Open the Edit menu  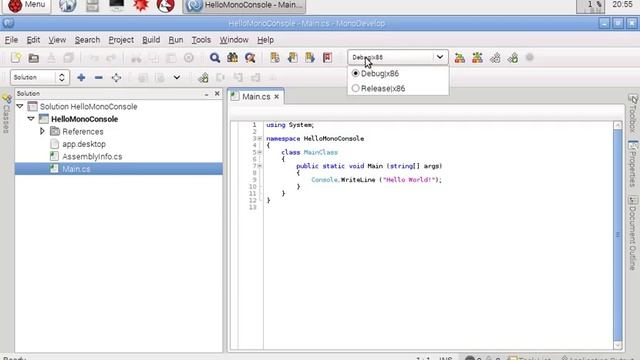33,40
